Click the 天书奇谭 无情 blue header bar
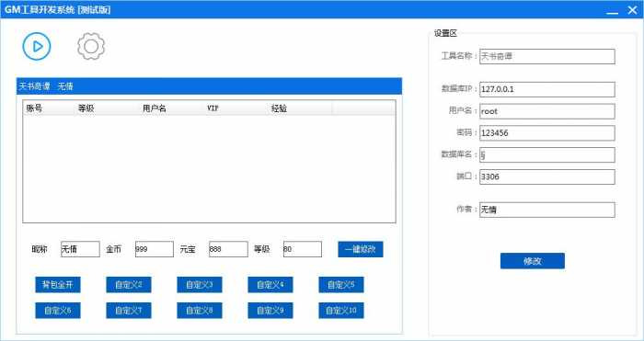The height and width of the screenshot is (341, 644). pos(209,86)
